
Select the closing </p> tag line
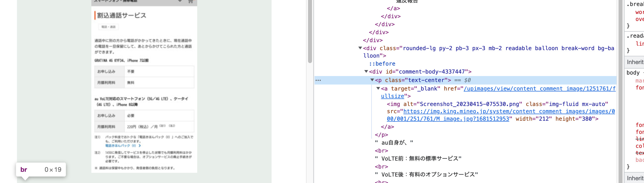(381, 135)
